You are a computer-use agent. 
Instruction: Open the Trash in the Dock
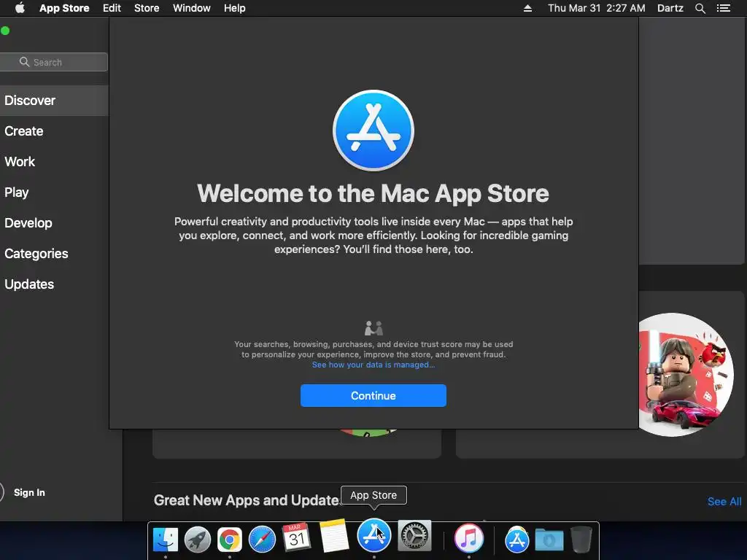(x=581, y=540)
